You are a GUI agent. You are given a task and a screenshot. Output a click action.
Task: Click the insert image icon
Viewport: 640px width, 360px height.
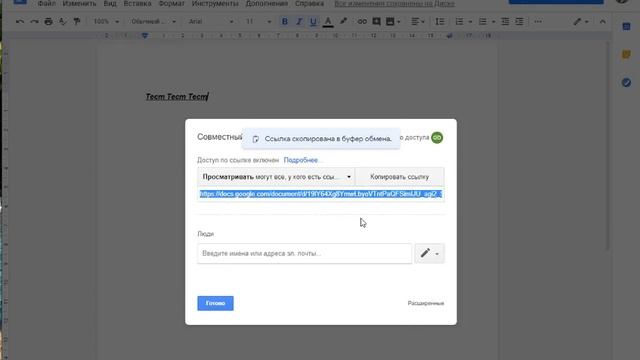point(393,22)
